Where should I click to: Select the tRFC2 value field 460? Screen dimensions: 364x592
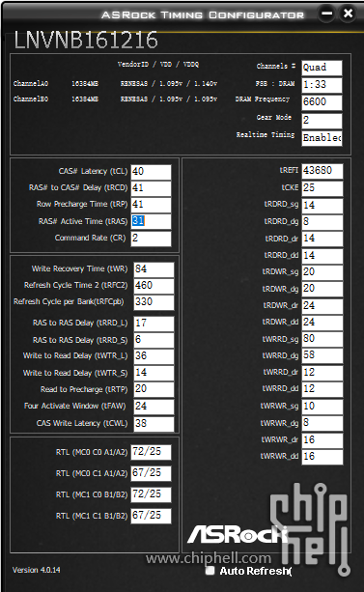coord(154,286)
